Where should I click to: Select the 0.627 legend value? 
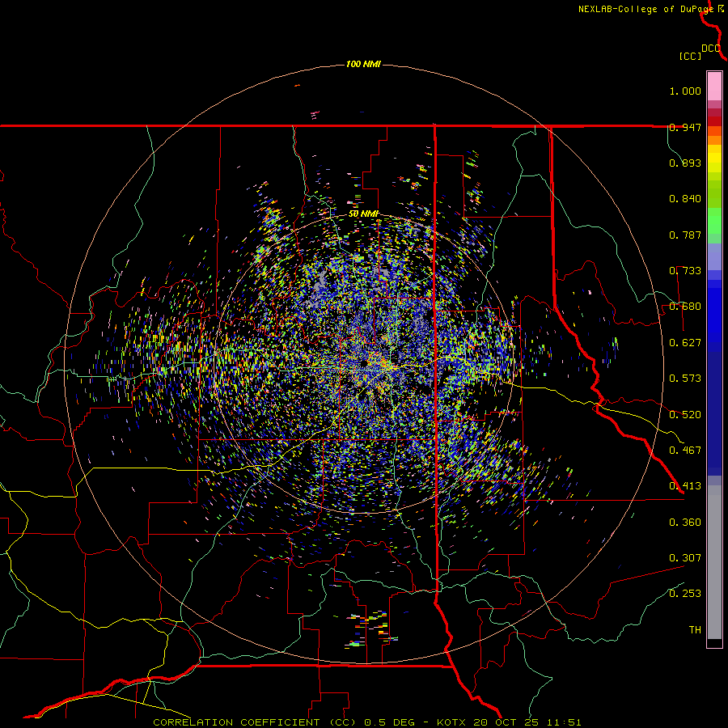685,343
